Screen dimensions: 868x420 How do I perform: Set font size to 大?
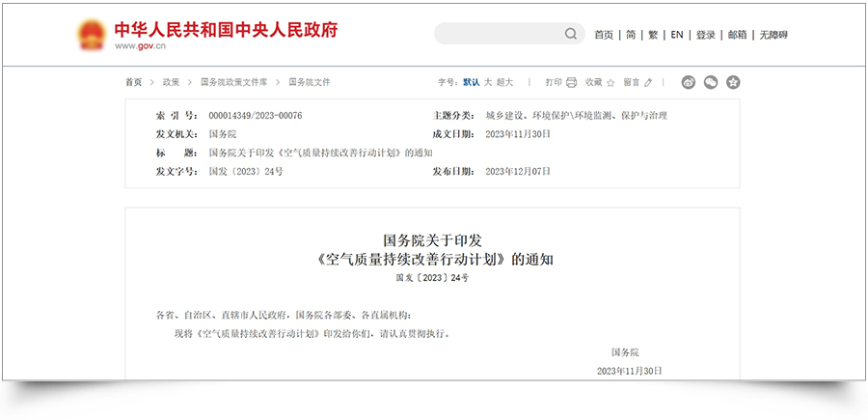click(488, 82)
